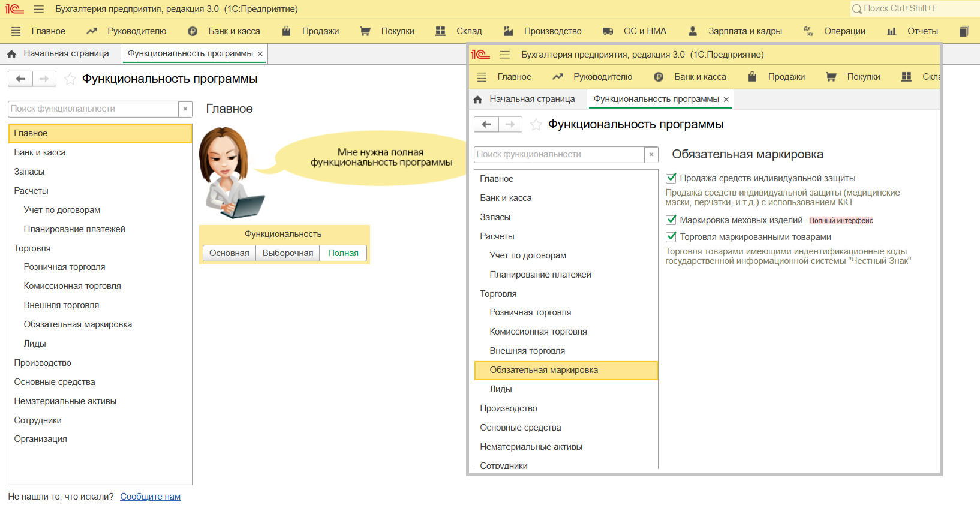
Task: Click the home icon of Начальная страница in main window
Action: click(11, 54)
